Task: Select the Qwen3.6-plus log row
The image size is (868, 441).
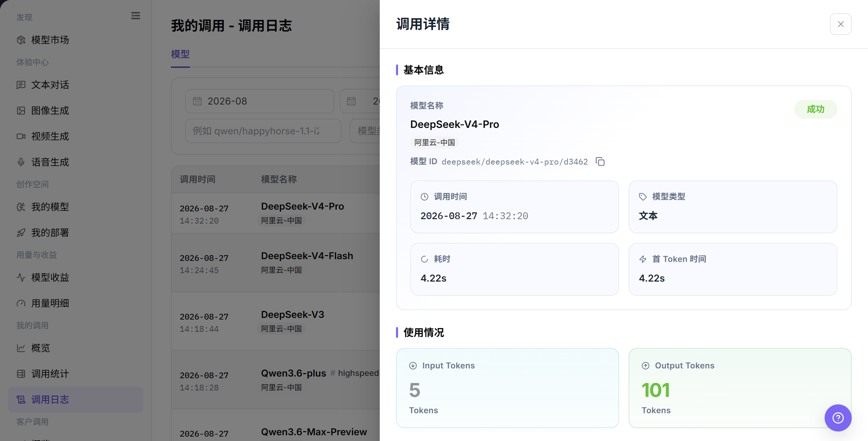Action: (275, 380)
